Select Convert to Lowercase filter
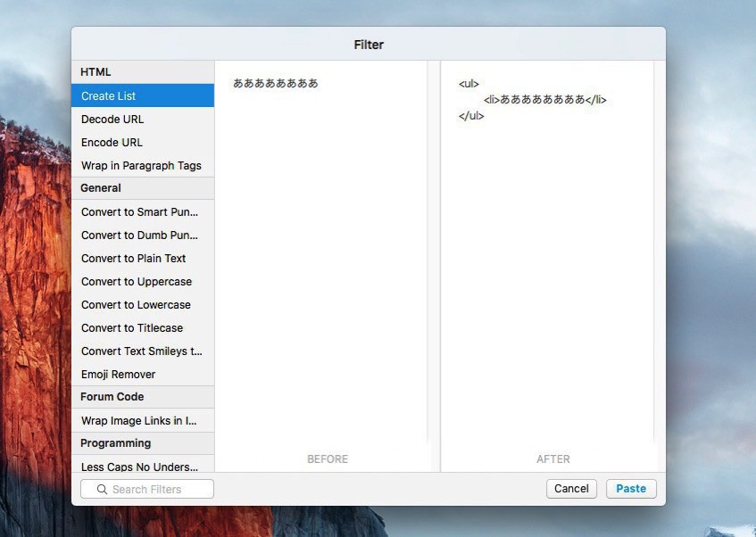Viewport: 756px width, 537px height. coord(143,304)
